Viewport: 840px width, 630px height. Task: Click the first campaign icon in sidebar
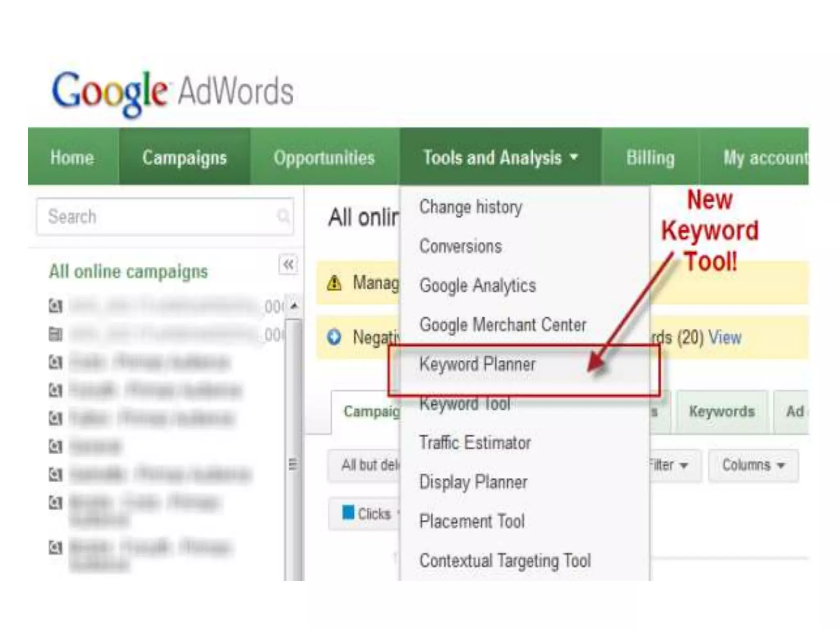coord(55,306)
